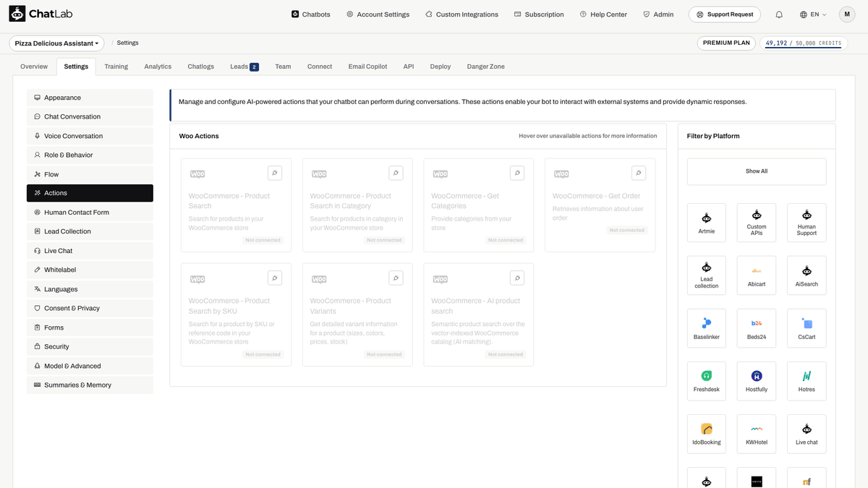Filter by Hotres platform

point(807,381)
